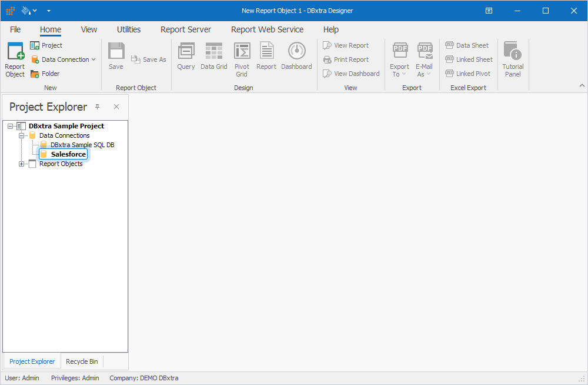
Task: Open the Data Grid designer
Action: pos(213,56)
